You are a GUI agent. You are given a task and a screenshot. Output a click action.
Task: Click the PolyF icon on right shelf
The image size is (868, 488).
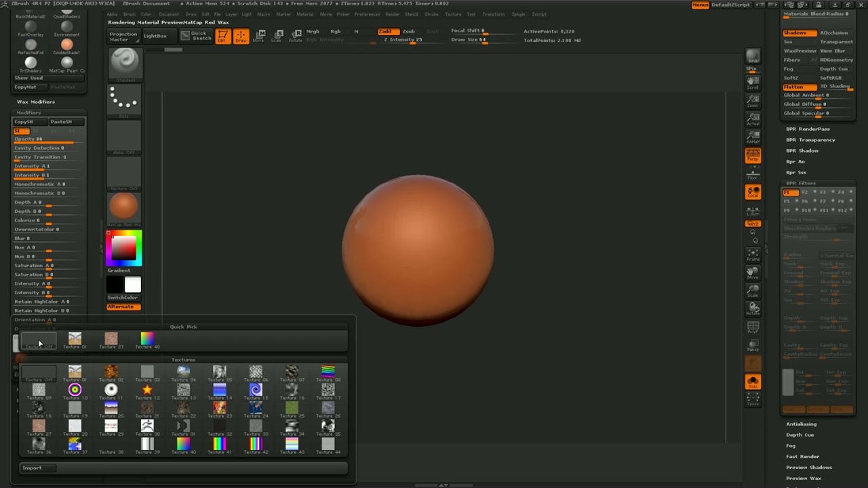[x=753, y=328]
